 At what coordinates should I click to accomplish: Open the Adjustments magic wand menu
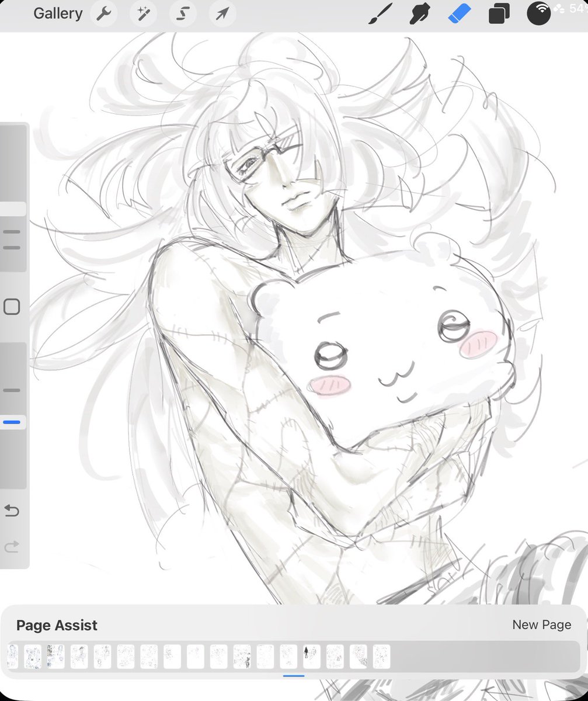click(x=142, y=14)
